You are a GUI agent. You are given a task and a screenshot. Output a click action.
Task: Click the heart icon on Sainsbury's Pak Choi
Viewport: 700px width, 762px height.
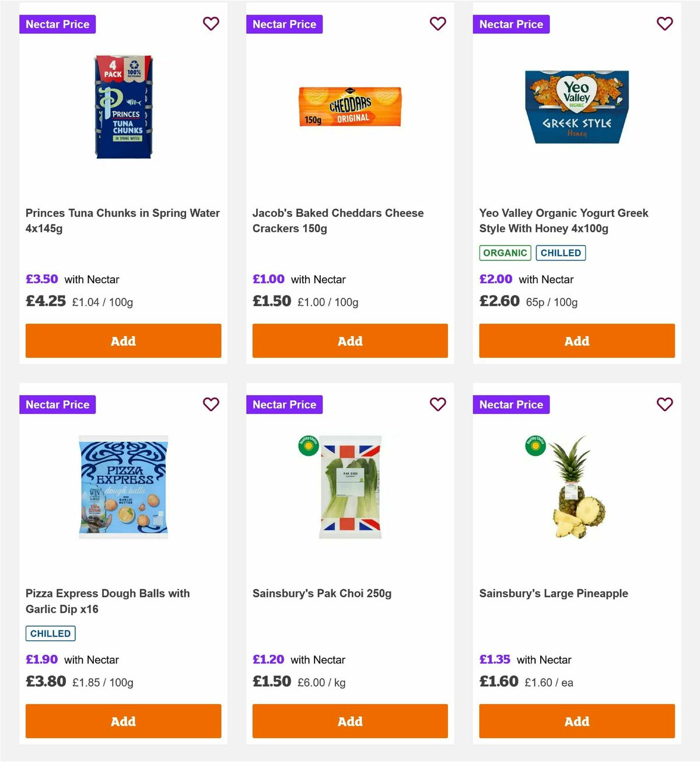437,404
